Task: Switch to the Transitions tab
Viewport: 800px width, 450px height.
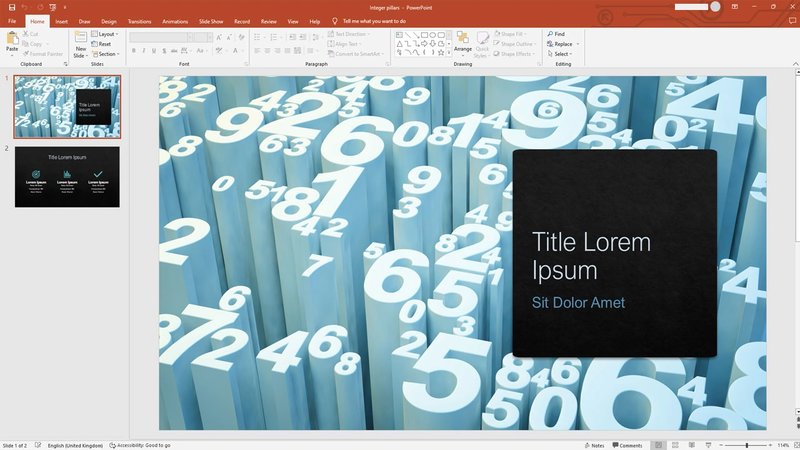Action: 139,21
